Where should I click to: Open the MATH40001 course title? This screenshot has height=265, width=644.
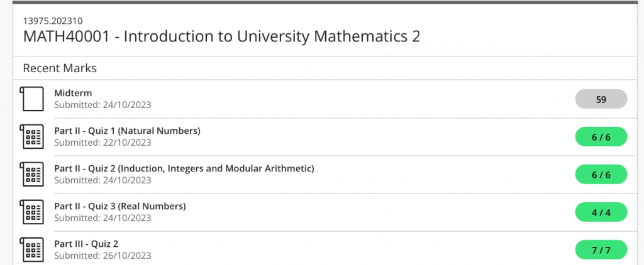pos(222,36)
